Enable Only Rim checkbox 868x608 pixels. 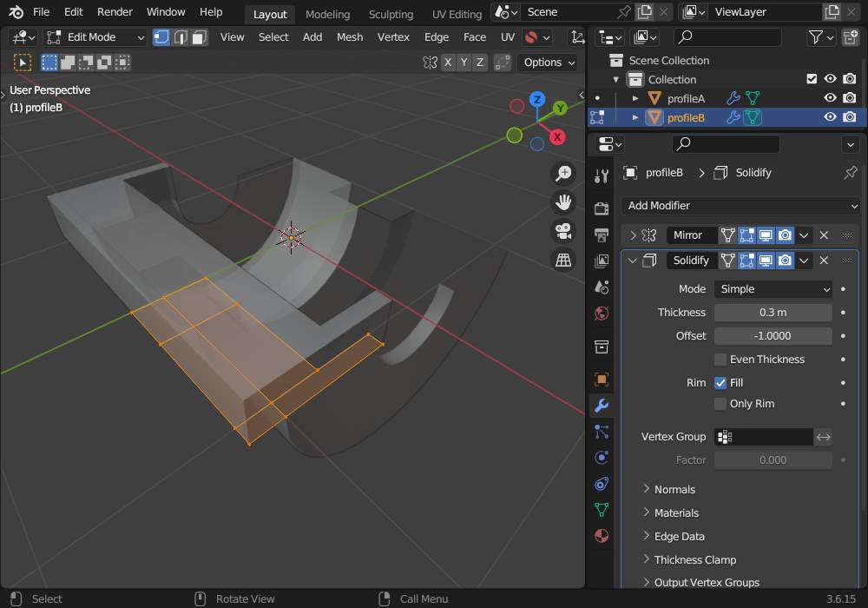pyautogui.click(x=720, y=404)
